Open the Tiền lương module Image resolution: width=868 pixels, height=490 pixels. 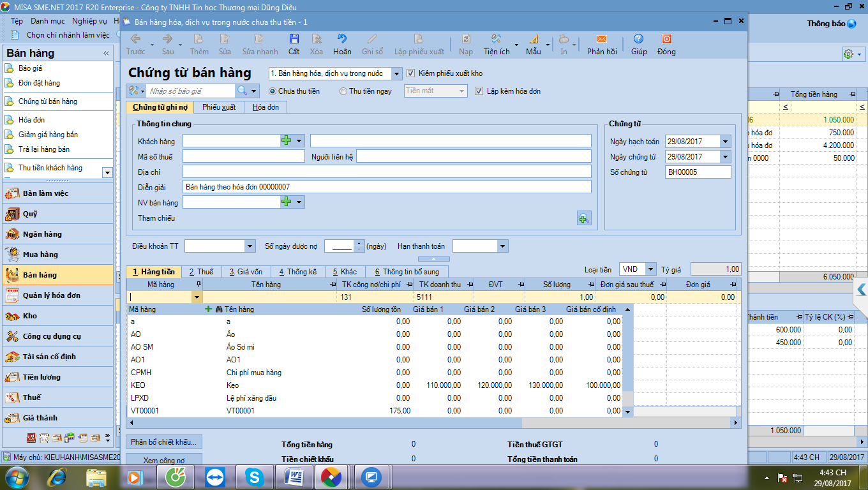coord(57,377)
